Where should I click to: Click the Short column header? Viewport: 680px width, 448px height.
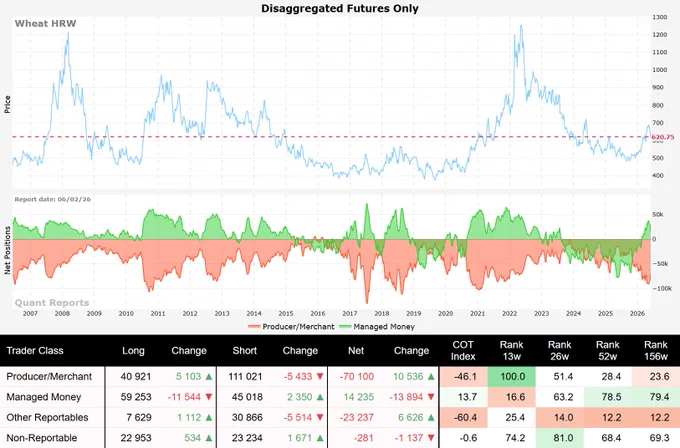tap(245, 350)
